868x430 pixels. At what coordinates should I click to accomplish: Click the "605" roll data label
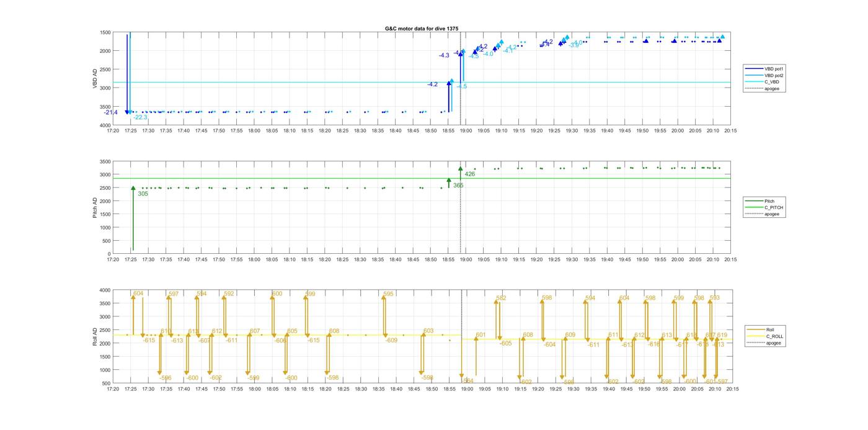(292, 331)
